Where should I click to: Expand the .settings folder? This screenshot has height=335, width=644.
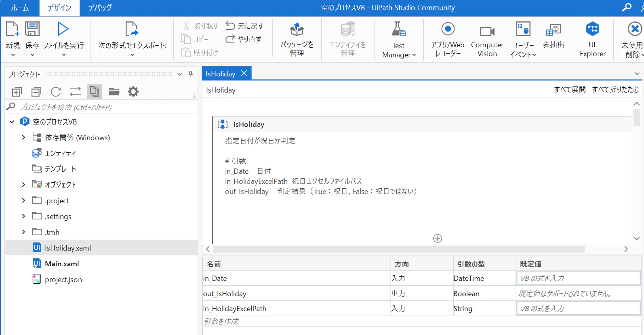[23, 216]
